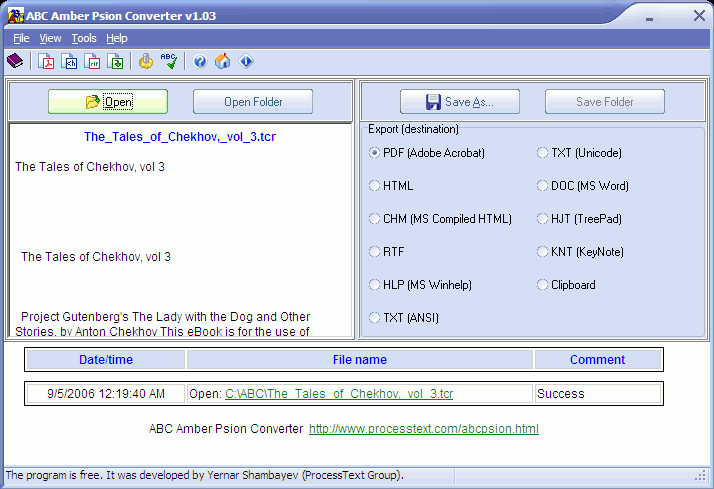Open the C:\ABC\The_Tales_of_Chekhov file link

[x=339, y=394]
